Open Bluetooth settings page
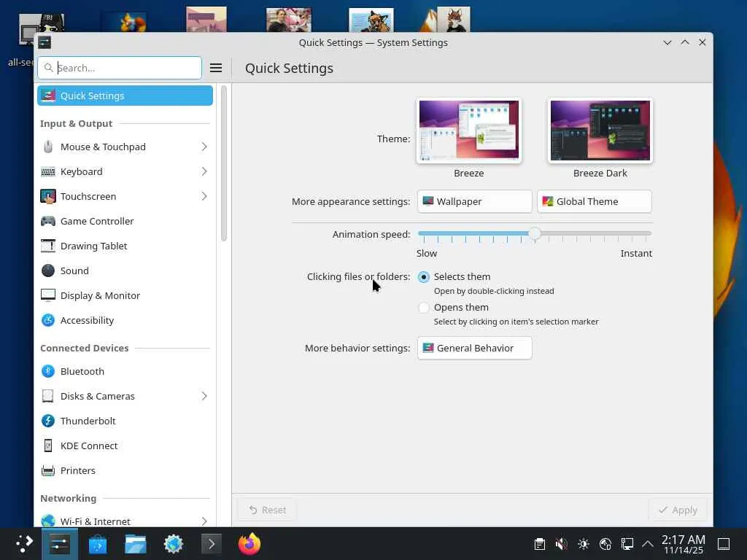747x560 pixels. pos(125,371)
